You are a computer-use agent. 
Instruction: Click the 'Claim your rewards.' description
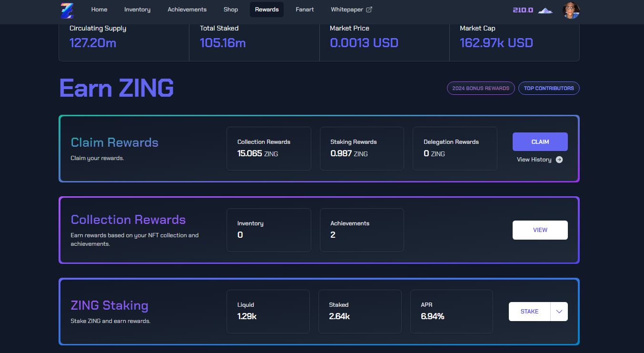point(97,158)
